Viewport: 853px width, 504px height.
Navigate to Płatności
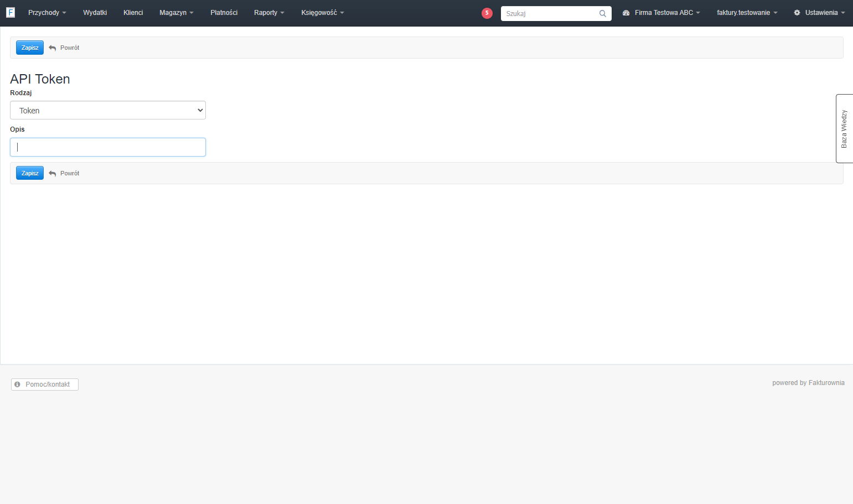click(224, 13)
